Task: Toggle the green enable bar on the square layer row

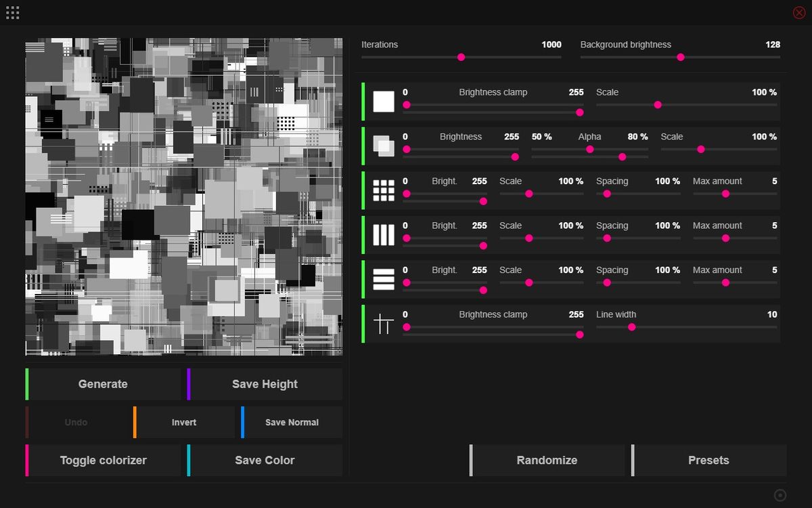Action: (x=365, y=102)
